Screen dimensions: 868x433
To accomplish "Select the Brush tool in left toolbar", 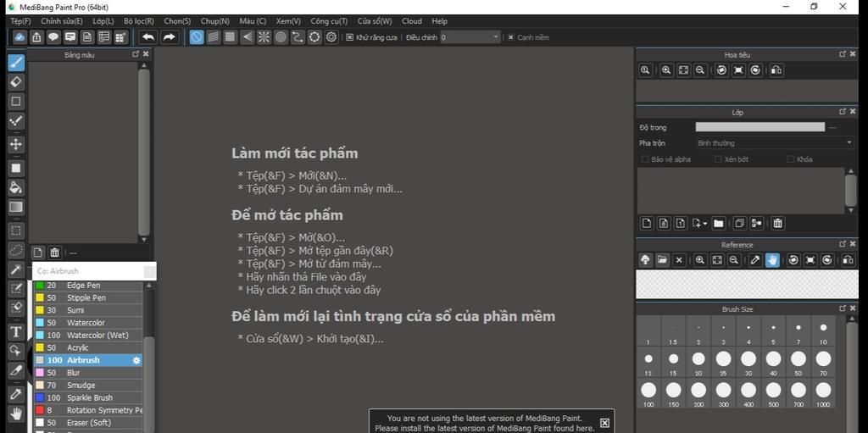I will click(x=16, y=63).
